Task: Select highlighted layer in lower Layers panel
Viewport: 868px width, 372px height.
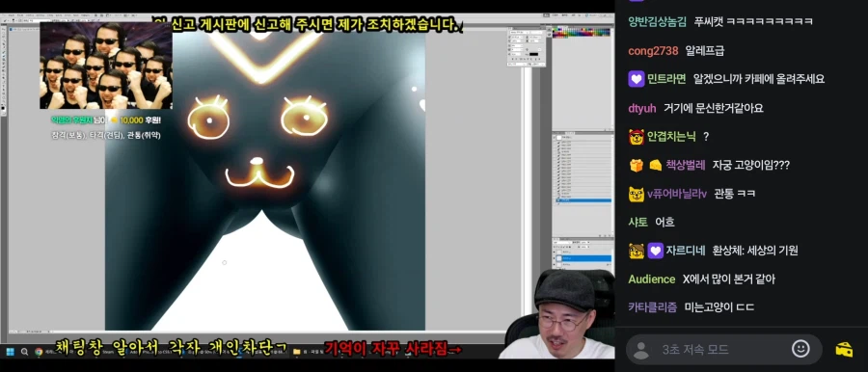Action: 584,258
